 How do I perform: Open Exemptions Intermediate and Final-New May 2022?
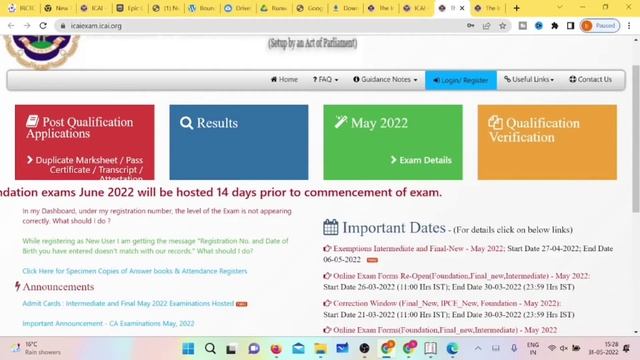point(419,249)
